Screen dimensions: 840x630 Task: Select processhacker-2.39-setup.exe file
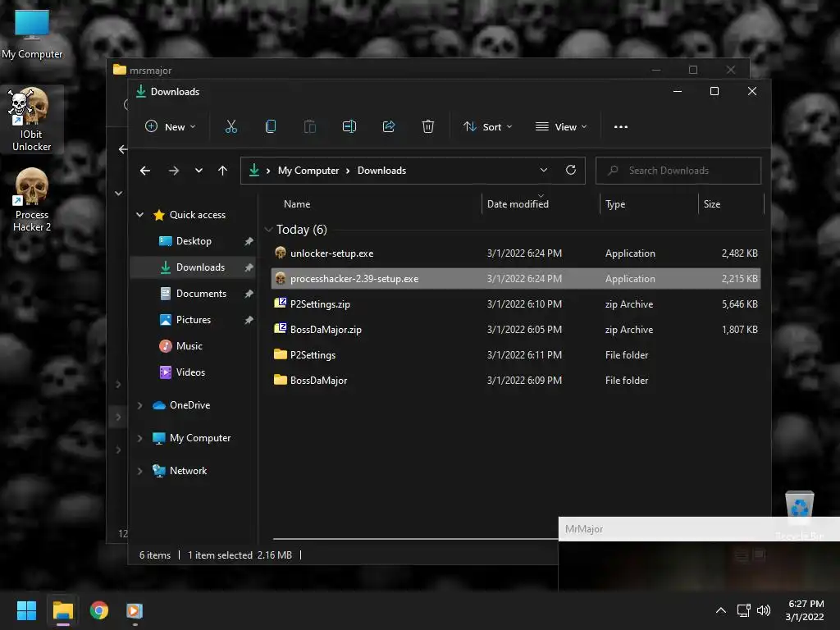pos(515,279)
